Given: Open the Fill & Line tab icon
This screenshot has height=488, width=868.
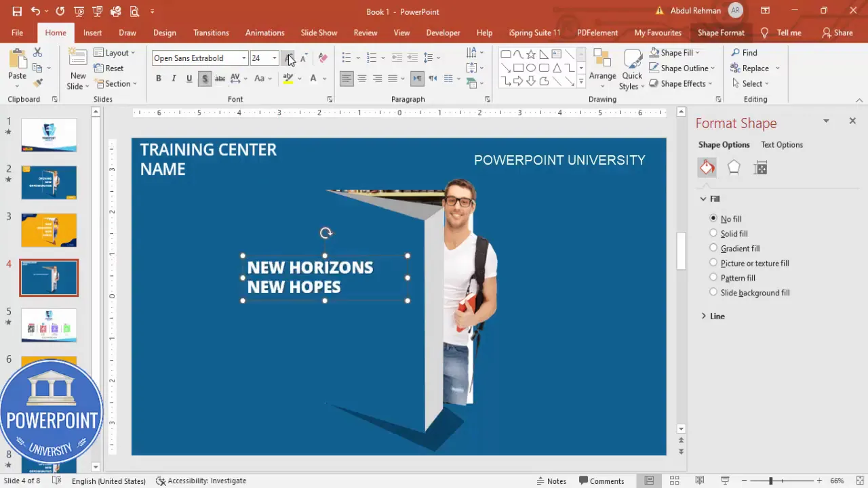Looking at the screenshot, I should click(x=707, y=168).
